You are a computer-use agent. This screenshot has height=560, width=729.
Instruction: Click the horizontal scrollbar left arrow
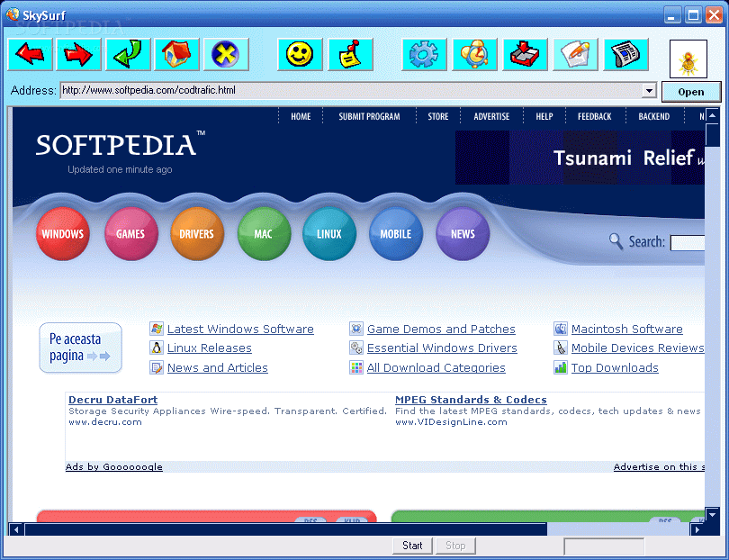17,529
